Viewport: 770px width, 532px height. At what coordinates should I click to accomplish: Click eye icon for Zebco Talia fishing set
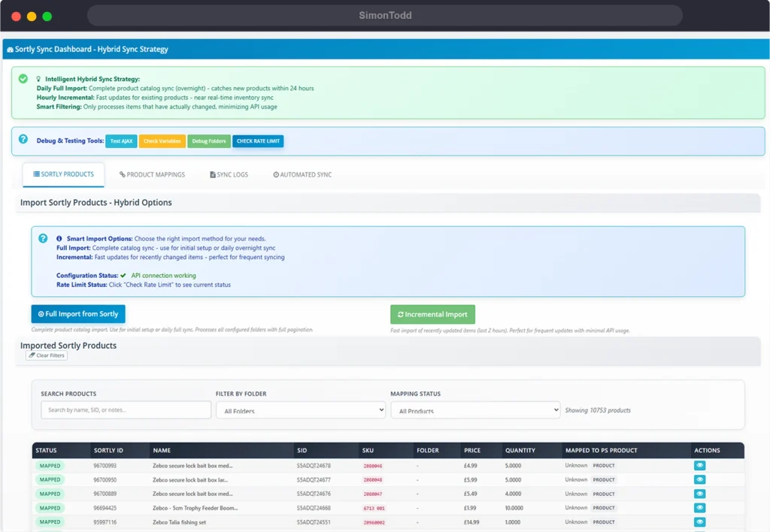(699, 521)
